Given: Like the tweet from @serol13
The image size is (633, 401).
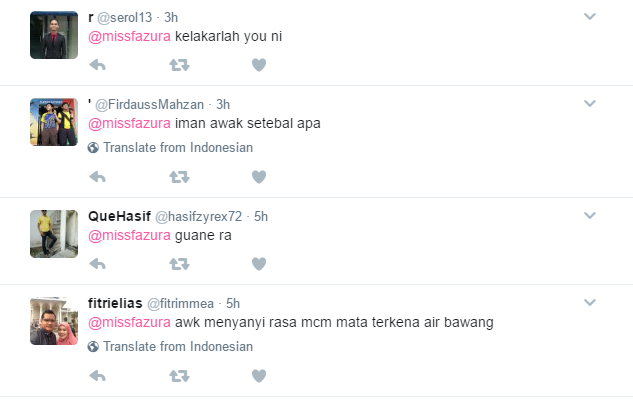Looking at the screenshot, I should click(259, 65).
